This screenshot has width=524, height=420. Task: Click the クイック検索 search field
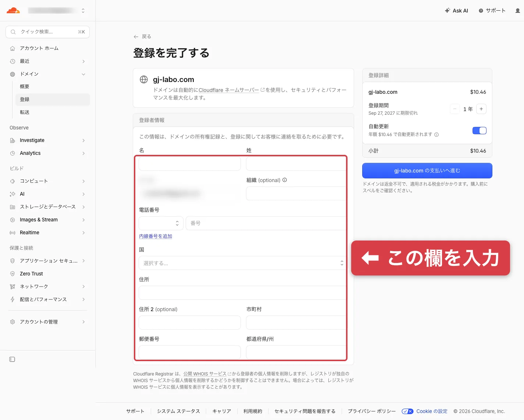click(48, 32)
